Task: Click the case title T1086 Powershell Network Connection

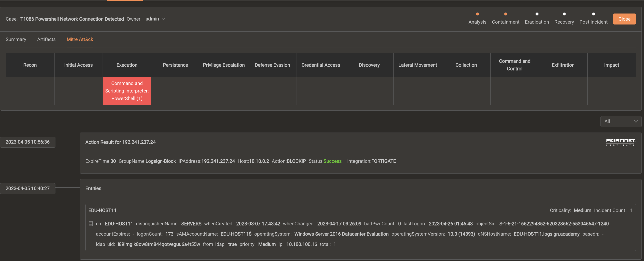Action: pos(72,19)
